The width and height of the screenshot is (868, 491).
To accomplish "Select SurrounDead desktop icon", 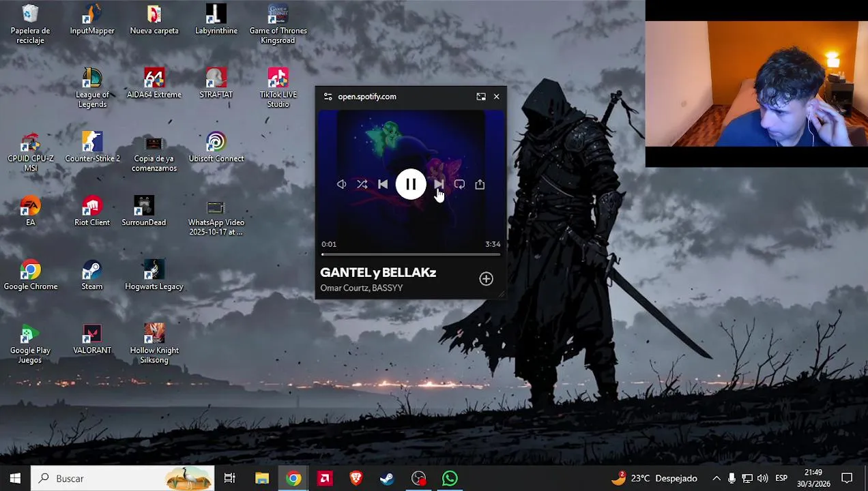I will pos(144,211).
